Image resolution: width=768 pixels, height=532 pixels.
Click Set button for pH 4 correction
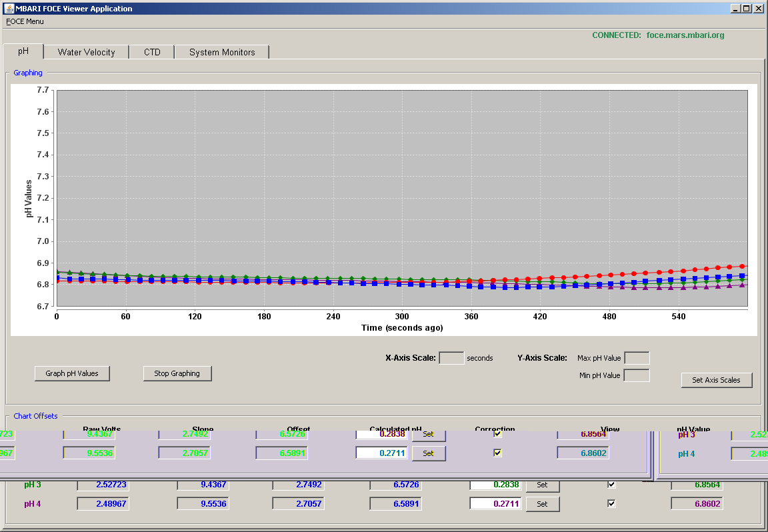(542, 503)
